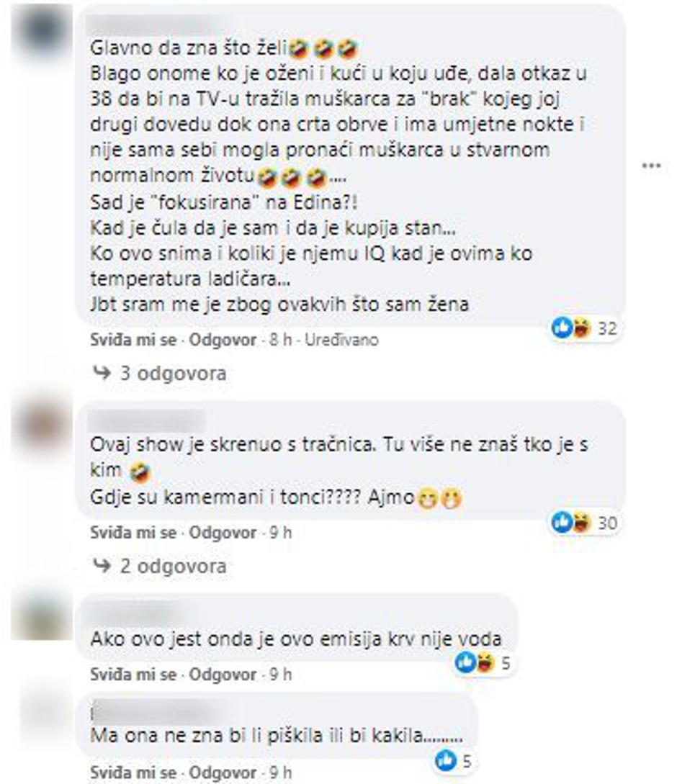Expand '3 odgovora' replies thread
The height and width of the screenshot is (784, 677).
tap(173, 373)
